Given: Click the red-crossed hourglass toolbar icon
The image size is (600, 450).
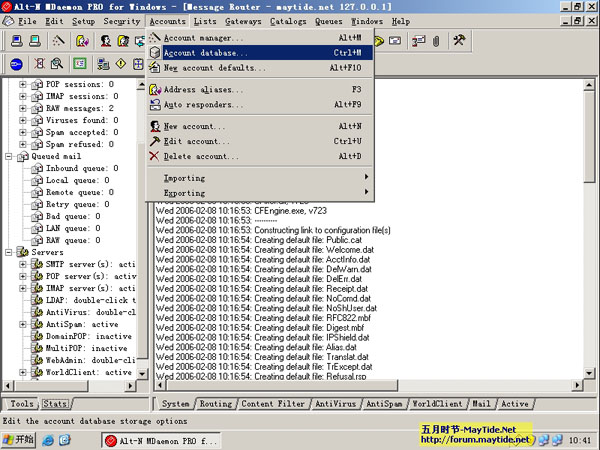Looking at the screenshot, I should click(x=39, y=64).
